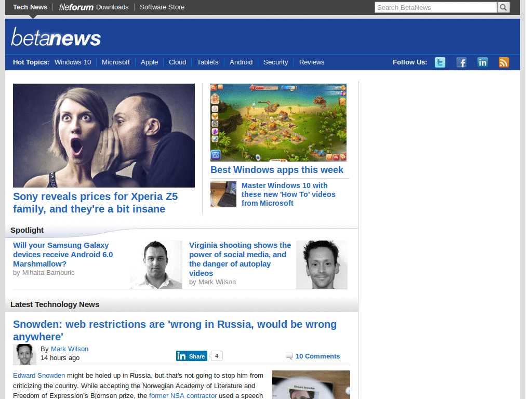Select the Tablets hot topic
The image size is (532, 399).
[x=208, y=62]
